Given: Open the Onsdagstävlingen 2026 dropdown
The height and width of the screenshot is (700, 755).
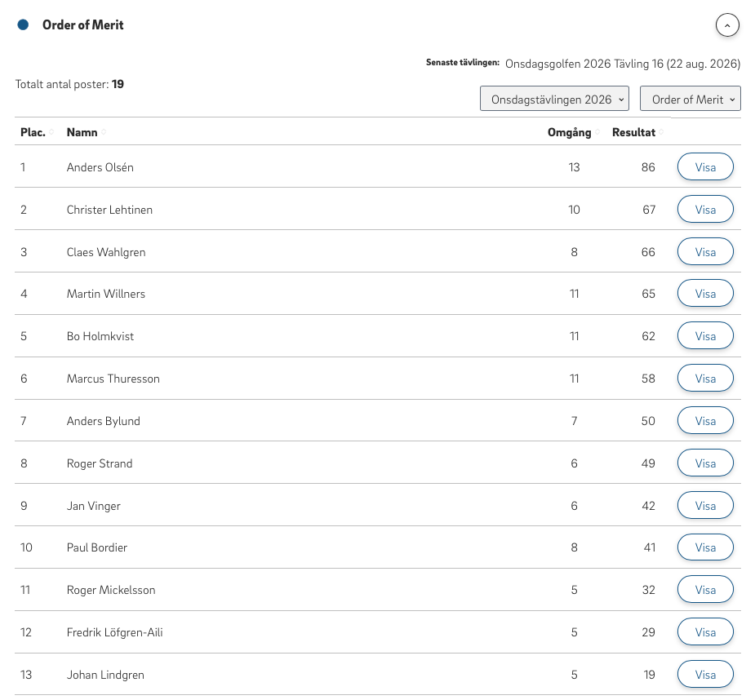Looking at the screenshot, I should click(x=554, y=99).
